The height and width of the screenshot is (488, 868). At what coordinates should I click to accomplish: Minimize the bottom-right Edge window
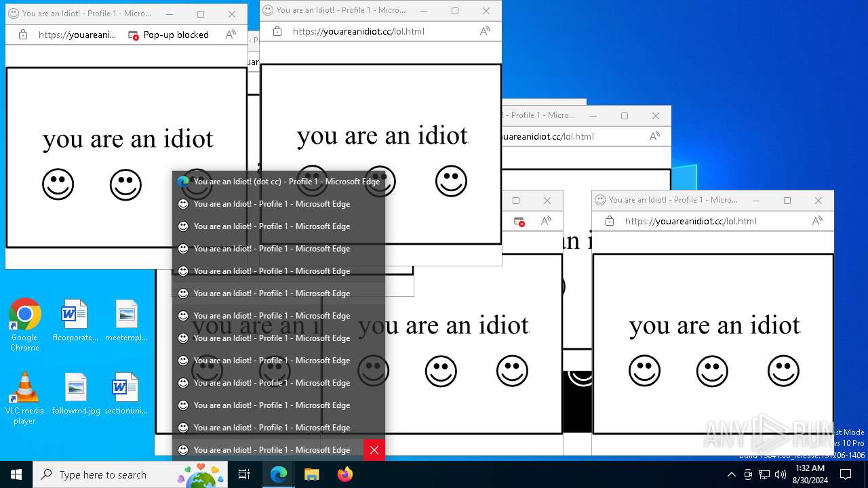click(x=756, y=200)
